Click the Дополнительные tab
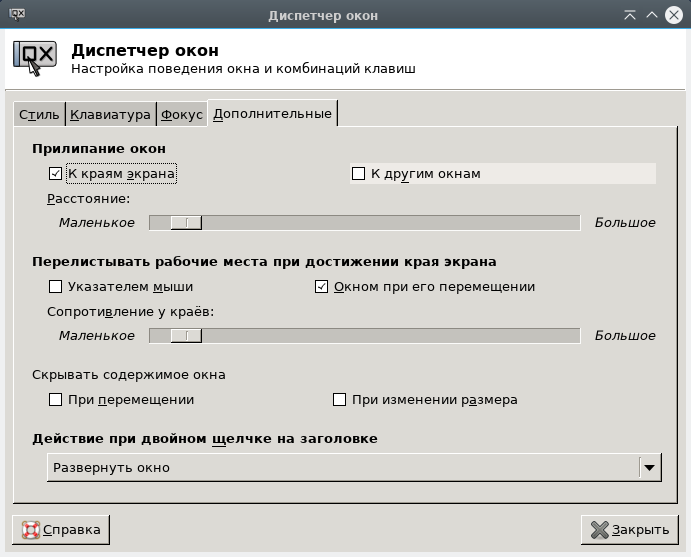691x557 pixels. 272,113
